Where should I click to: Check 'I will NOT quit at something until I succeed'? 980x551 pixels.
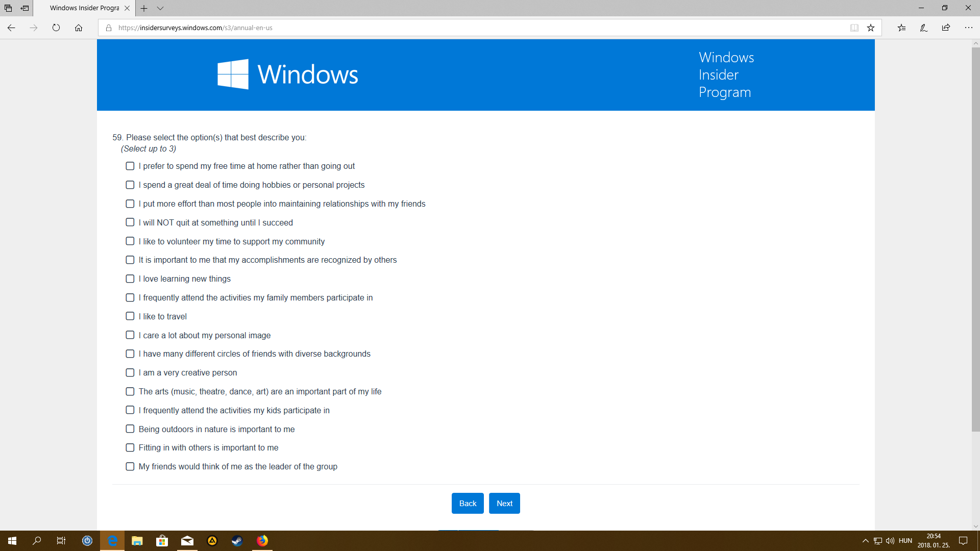[x=130, y=222]
